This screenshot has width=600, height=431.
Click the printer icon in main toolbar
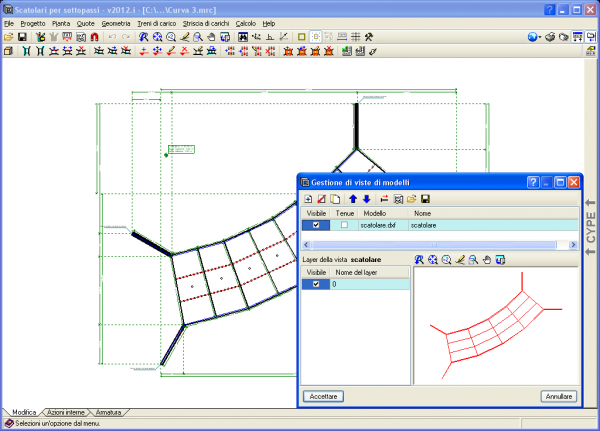550,37
